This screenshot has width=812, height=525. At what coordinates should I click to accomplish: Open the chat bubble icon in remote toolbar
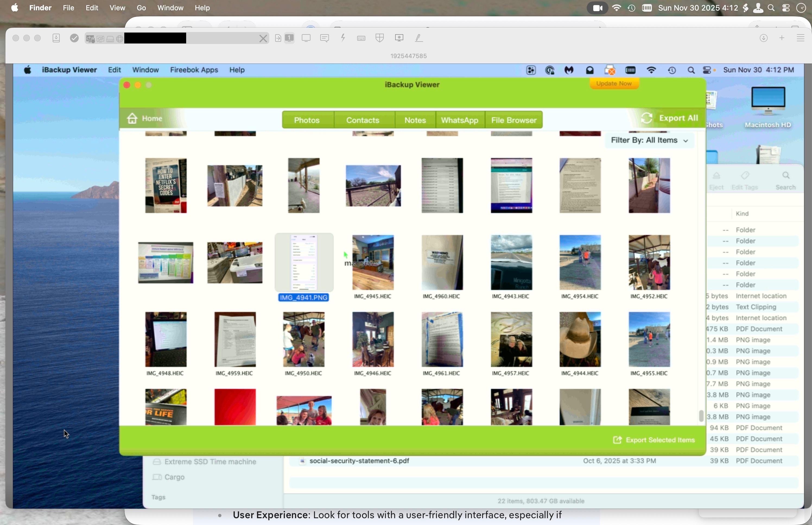click(324, 38)
